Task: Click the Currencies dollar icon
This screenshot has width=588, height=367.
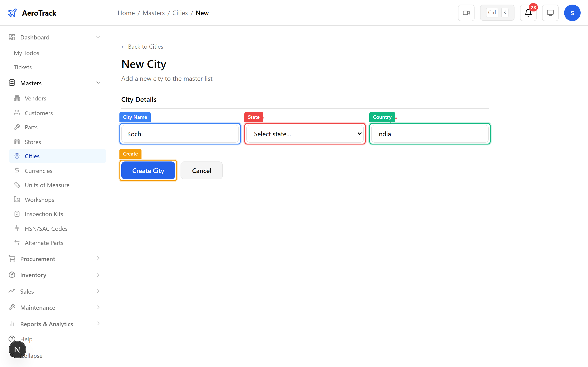Action: (x=17, y=170)
